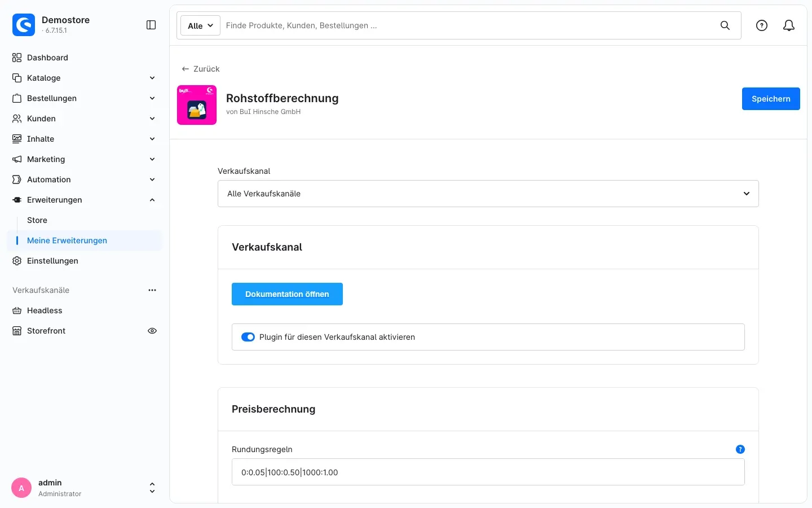The height and width of the screenshot is (508, 812).
Task: Click the admin avatar circle
Action: point(21,488)
